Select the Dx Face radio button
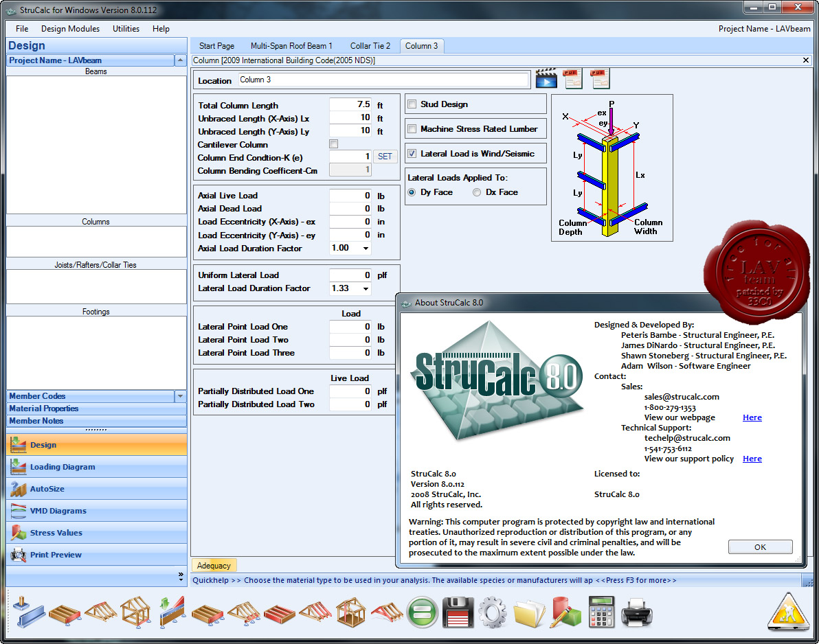Screen dimensions: 819x644 click(476, 192)
